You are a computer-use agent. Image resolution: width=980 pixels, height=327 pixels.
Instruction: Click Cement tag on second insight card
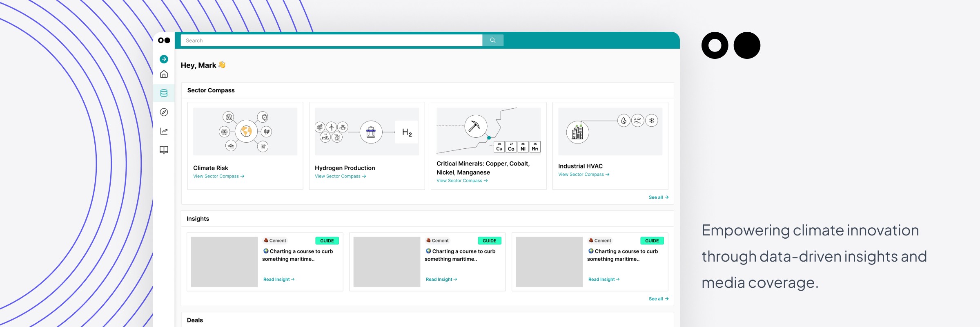coord(437,241)
